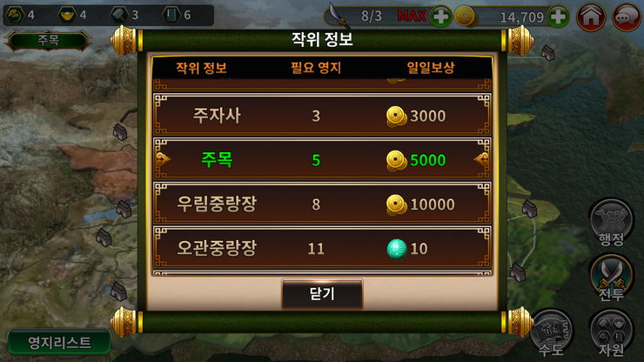This screenshot has width=644, height=362.
Task: Tap the hammer resource icon showing 3
Action: click(119, 15)
